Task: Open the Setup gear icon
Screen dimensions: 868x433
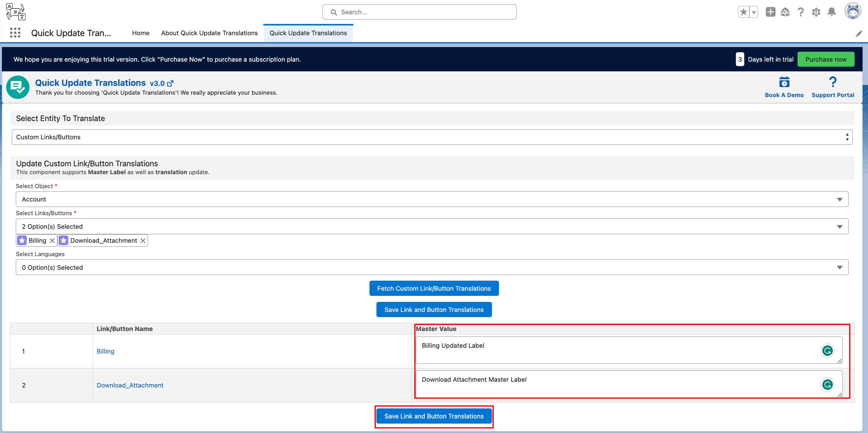Action: coord(816,12)
